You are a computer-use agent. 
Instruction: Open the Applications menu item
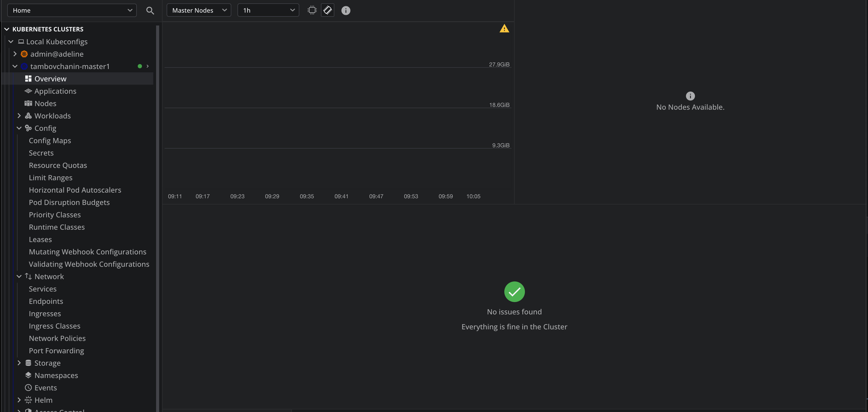[x=55, y=91]
